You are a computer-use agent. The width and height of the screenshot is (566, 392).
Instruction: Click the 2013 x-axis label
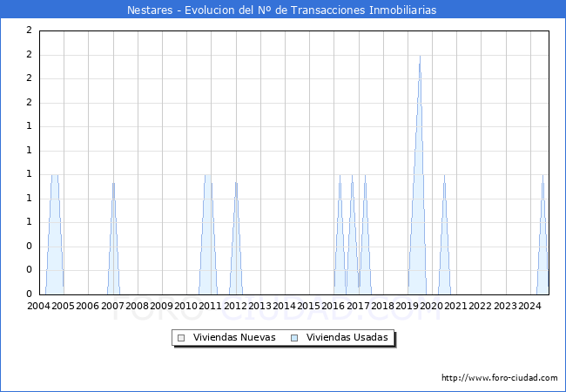[x=259, y=306]
